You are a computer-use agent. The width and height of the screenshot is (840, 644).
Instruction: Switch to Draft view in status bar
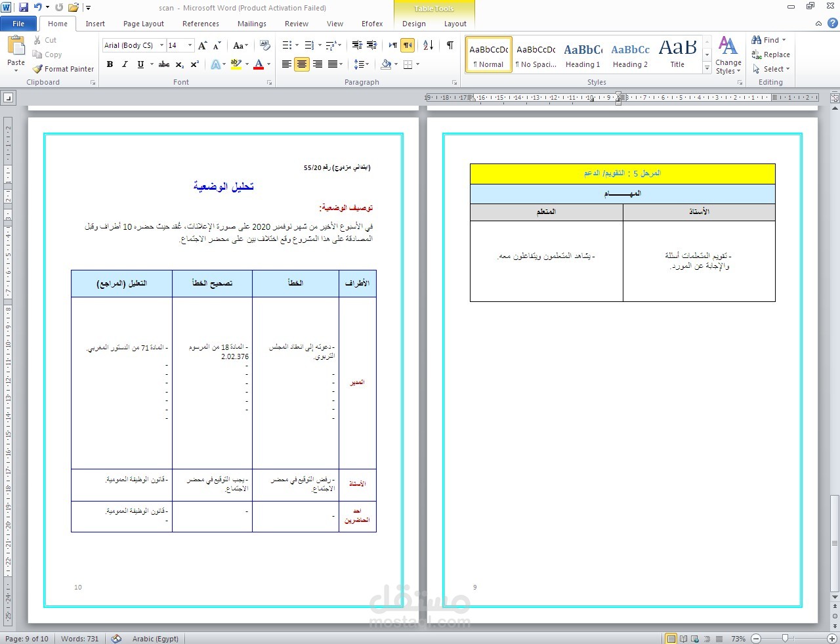(x=719, y=639)
